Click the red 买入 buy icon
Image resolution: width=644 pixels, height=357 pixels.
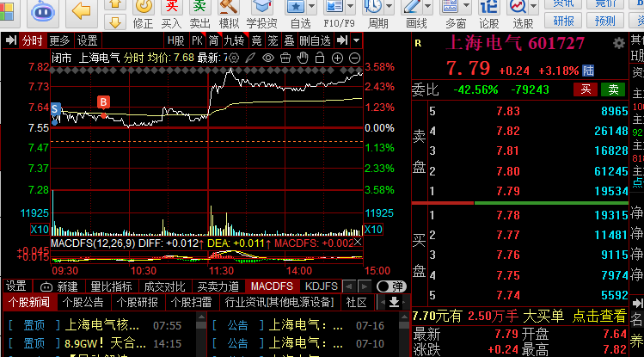coord(172,6)
